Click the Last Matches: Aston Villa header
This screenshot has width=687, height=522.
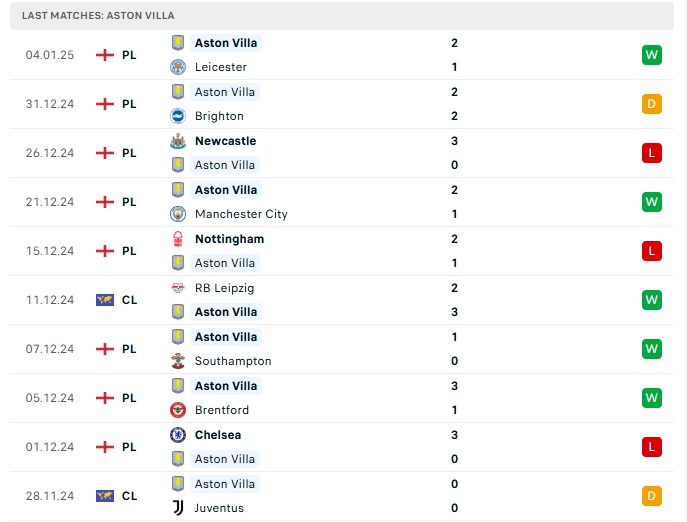pos(98,16)
